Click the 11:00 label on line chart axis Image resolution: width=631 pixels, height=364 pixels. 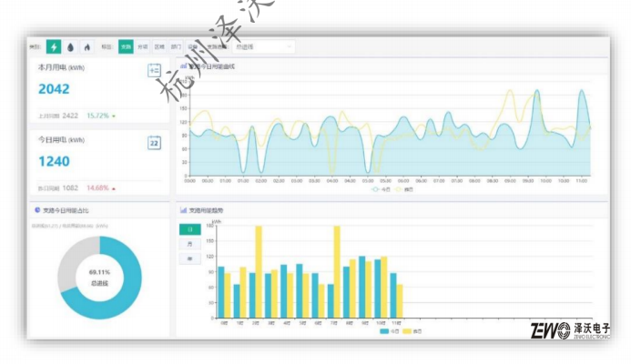pos(581,181)
